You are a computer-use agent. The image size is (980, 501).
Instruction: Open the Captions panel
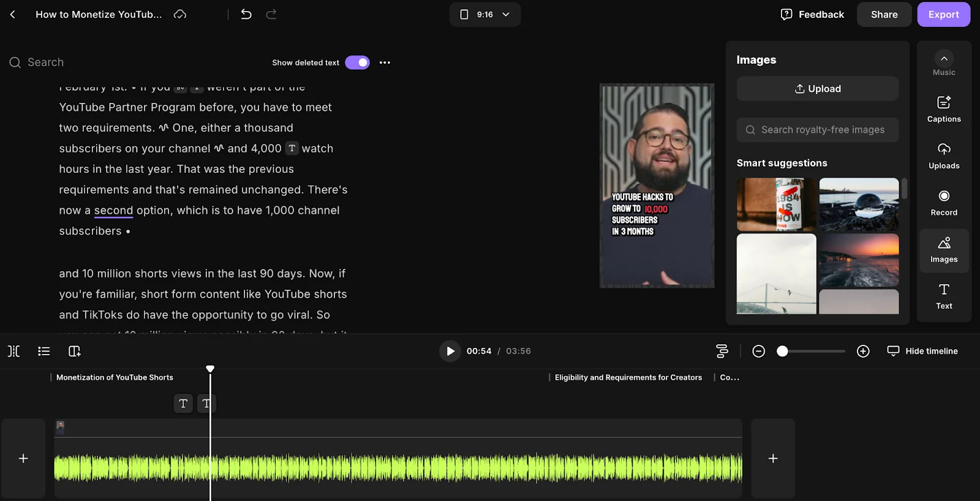[943, 109]
